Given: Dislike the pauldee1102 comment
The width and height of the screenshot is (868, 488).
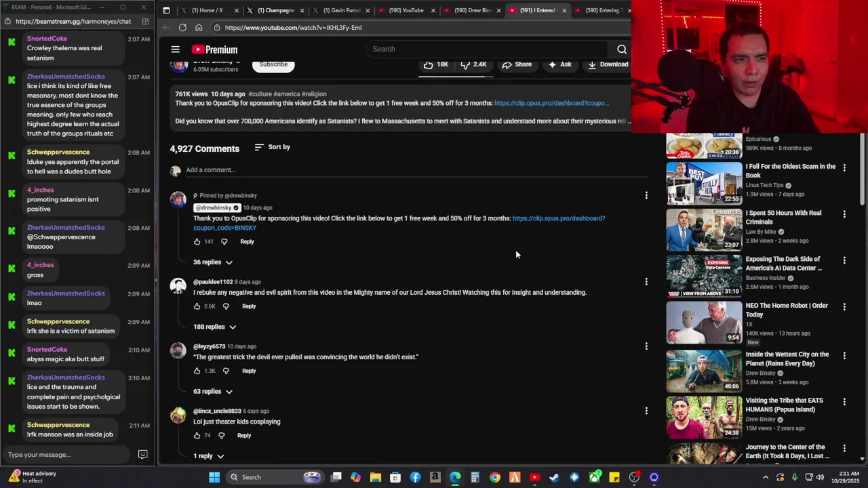Looking at the screenshot, I should coord(226,306).
